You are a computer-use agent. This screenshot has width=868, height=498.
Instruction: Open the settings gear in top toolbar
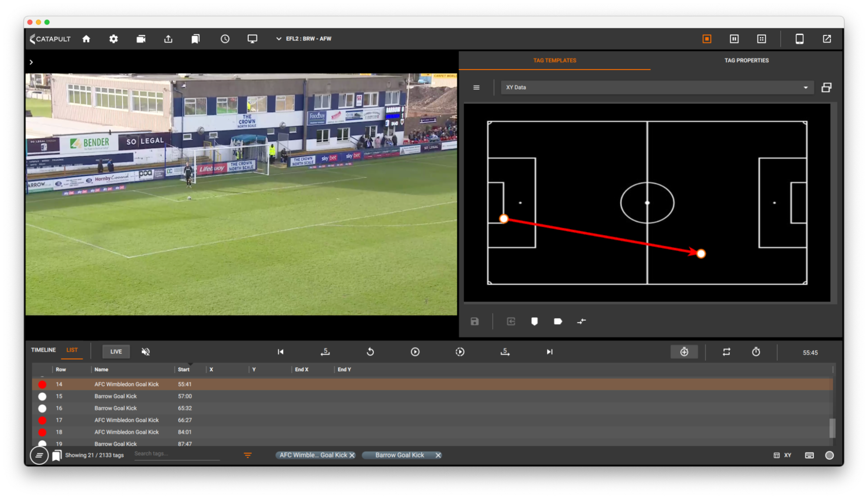point(113,39)
